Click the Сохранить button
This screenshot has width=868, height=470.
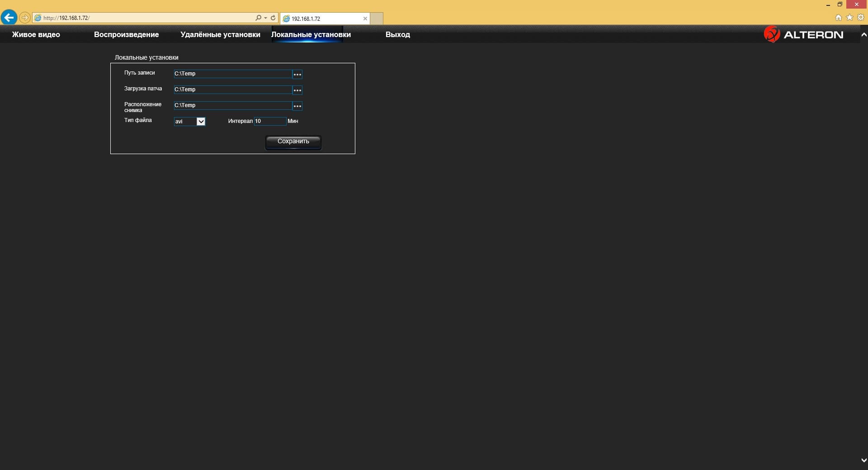(x=293, y=142)
